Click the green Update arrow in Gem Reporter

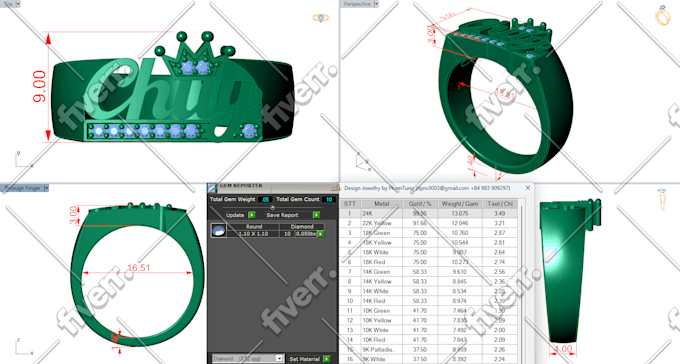(x=252, y=215)
